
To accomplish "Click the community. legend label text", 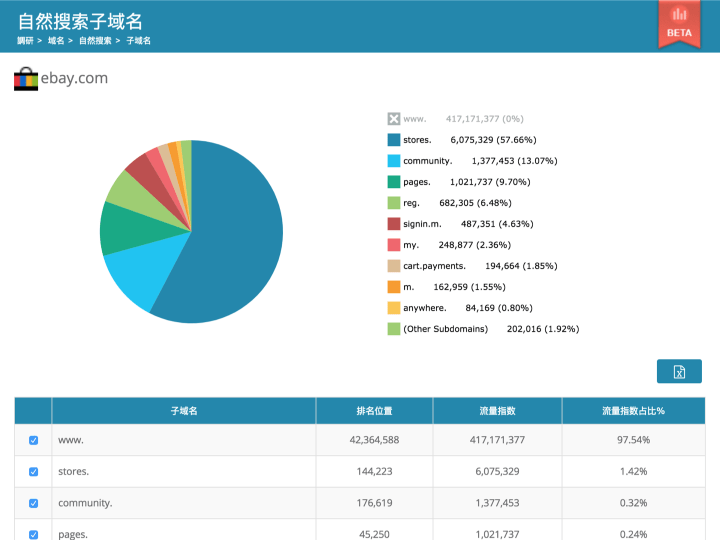I will click(x=428, y=161).
